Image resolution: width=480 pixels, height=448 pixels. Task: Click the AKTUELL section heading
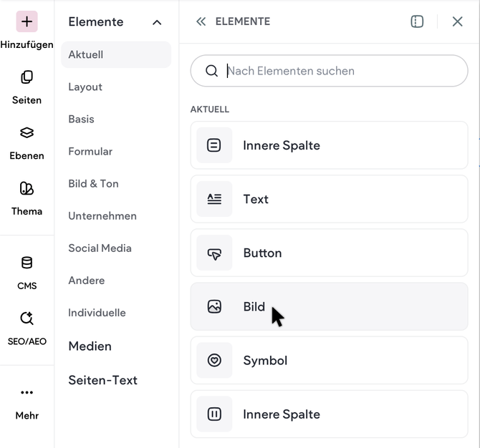point(210,109)
